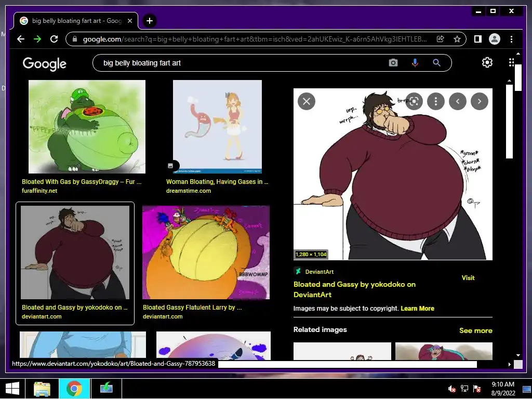The image size is (532, 399).
Task: Open 'Bloated and Gassy by yokodoko on DeviantArt' heading link
Action: pyautogui.click(x=354, y=289)
